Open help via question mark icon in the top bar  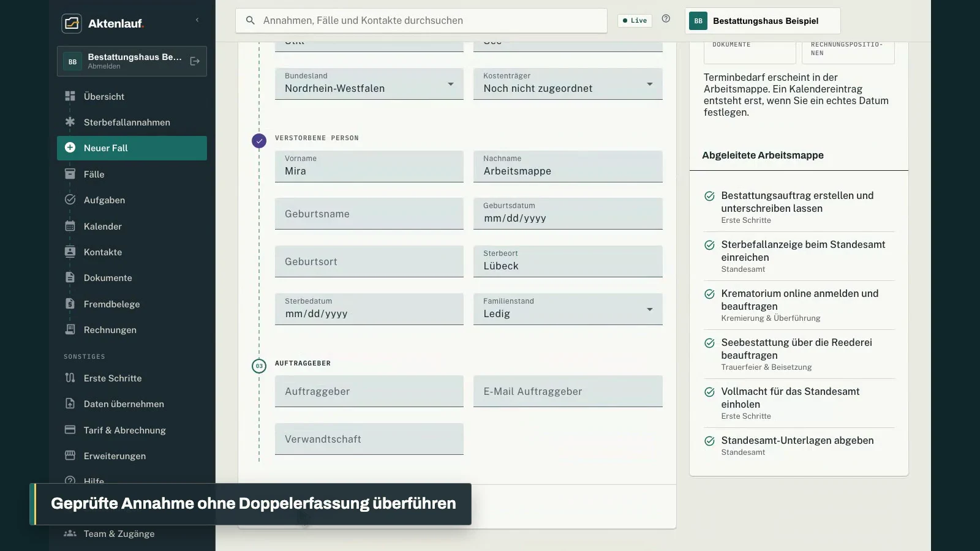[x=666, y=19]
